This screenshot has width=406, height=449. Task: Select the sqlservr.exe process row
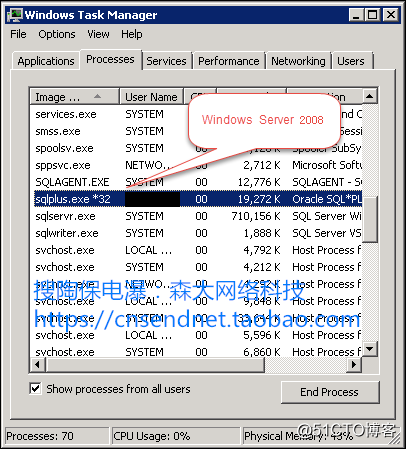click(x=196, y=216)
